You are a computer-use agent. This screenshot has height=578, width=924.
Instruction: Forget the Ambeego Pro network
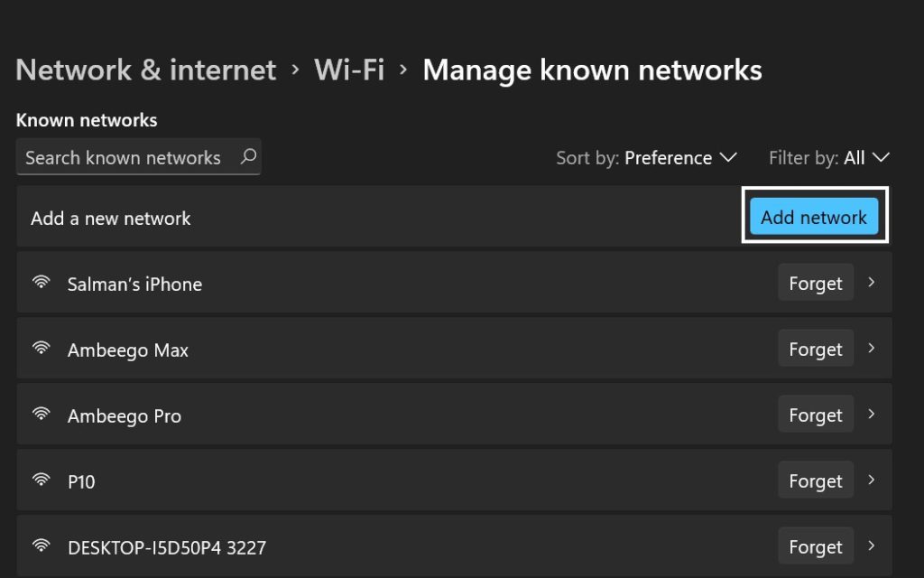click(815, 415)
